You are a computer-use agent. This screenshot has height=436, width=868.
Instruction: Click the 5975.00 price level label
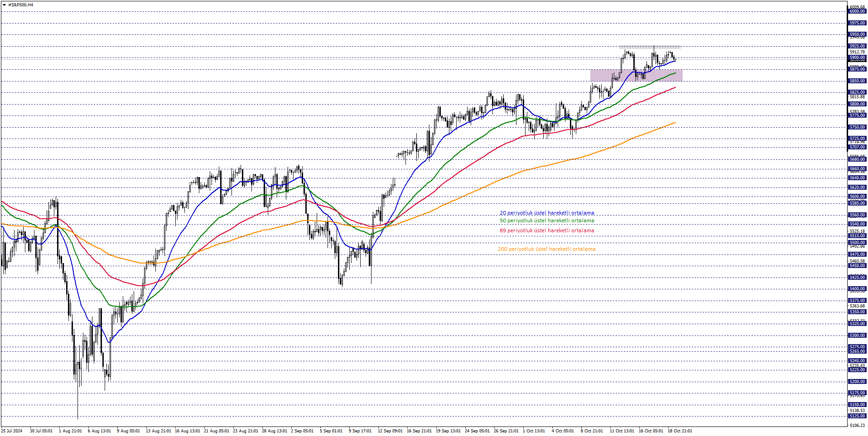point(857,23)
